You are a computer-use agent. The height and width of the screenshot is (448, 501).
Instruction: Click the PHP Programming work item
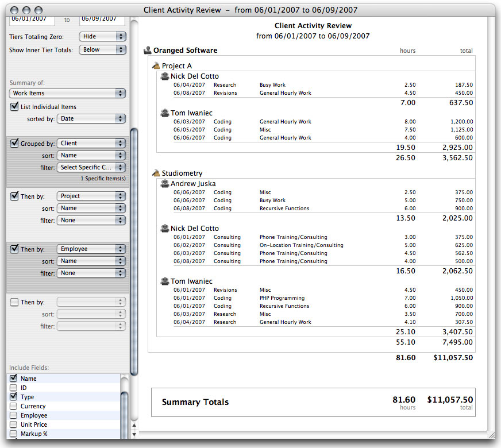[x=282, y=298]
